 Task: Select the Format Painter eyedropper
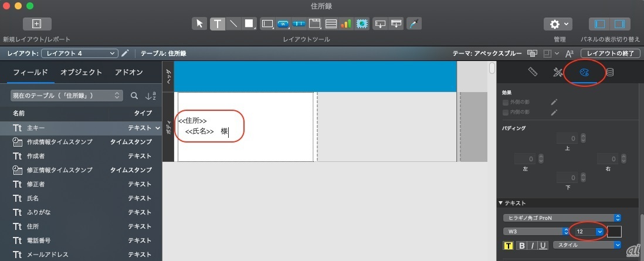tap(414, 24)
